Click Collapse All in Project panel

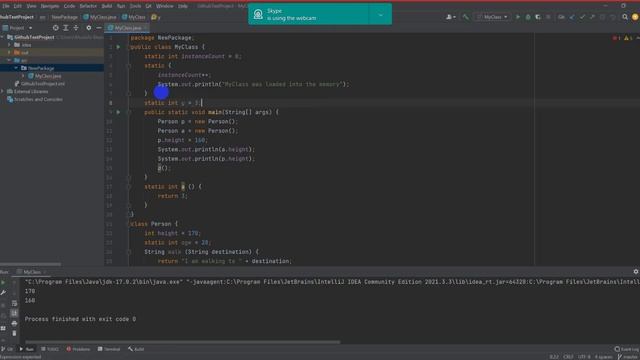coord(76,28)
